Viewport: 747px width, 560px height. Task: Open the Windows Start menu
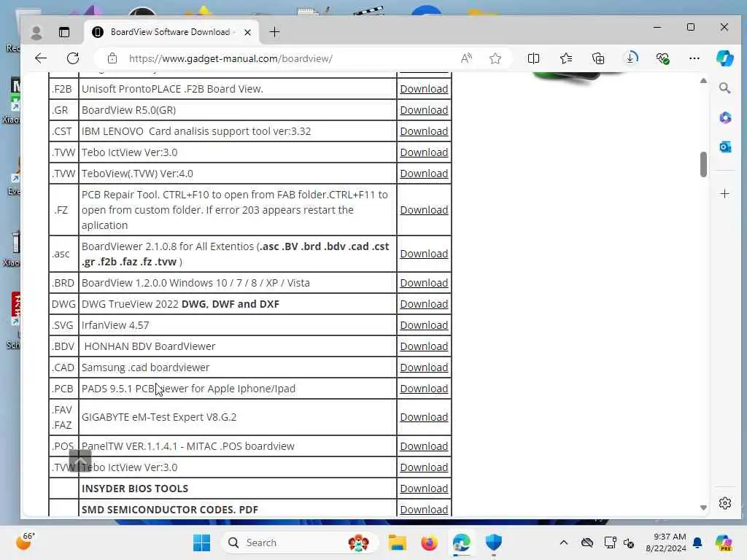[x=201, y=542]
